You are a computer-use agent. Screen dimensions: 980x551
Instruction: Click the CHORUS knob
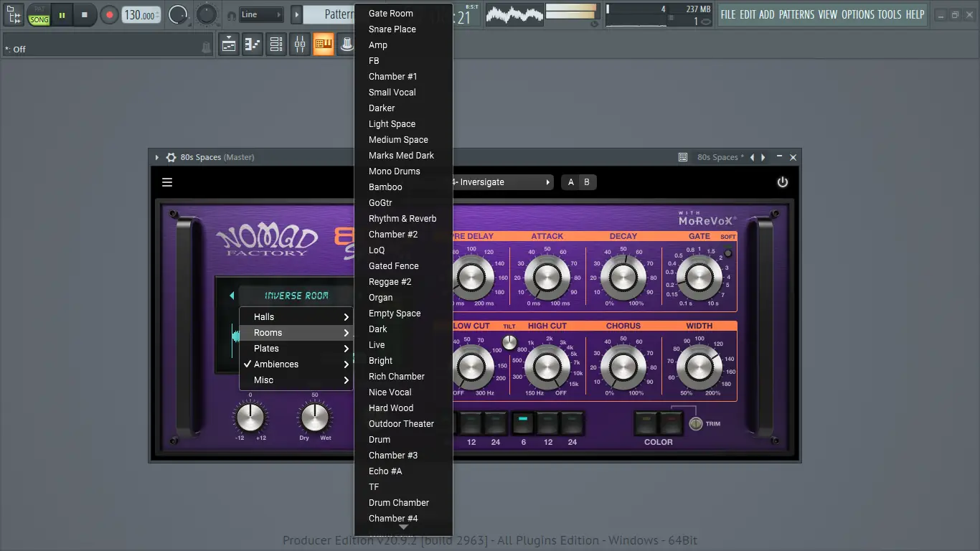pyautogui.click(x=623, y=367)
